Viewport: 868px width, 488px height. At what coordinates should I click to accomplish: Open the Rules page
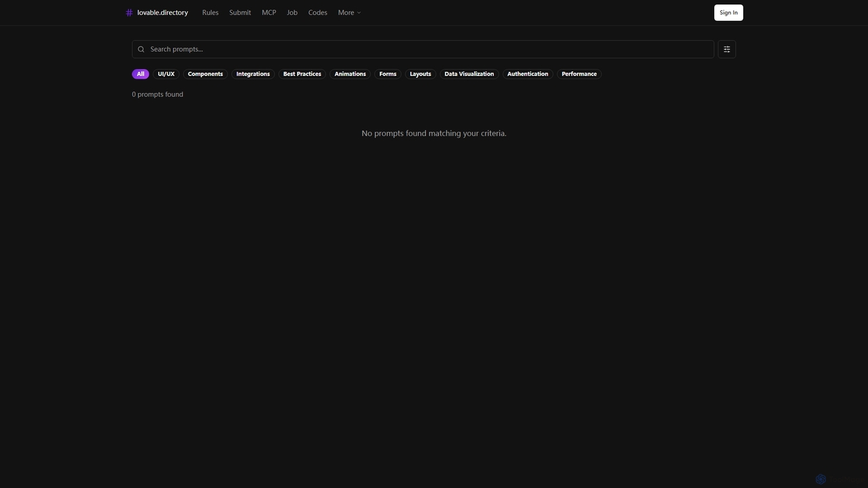210,13
